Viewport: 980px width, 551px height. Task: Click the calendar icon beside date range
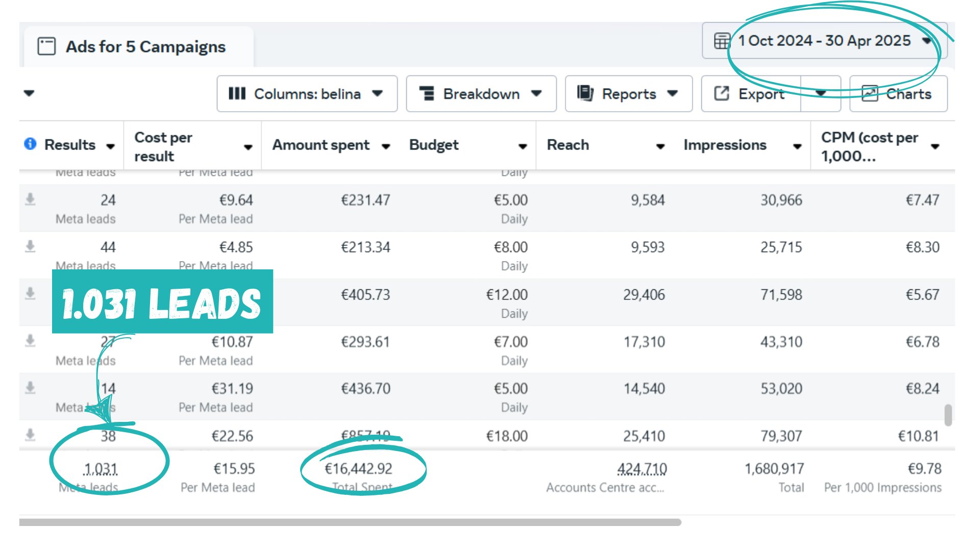[722, 41]
